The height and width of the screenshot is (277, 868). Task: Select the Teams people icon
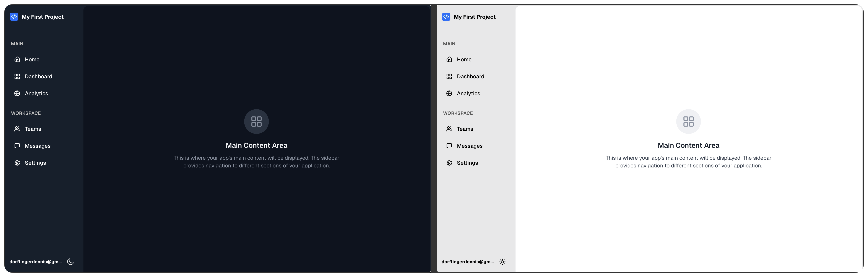tap(17, 128)
